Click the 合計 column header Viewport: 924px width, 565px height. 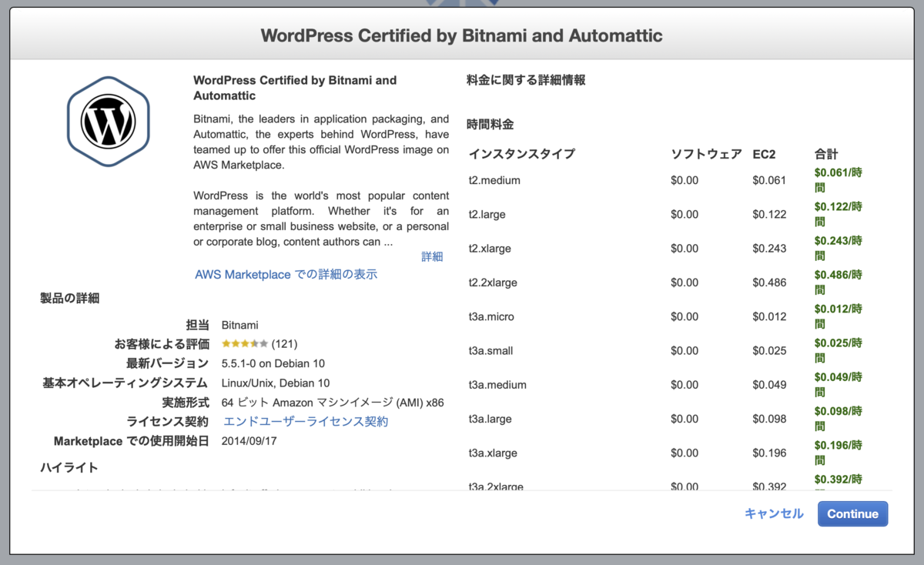825,153
